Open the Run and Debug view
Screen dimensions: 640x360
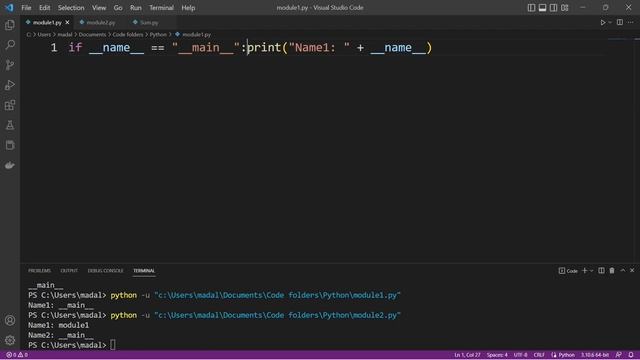point(10,85)
